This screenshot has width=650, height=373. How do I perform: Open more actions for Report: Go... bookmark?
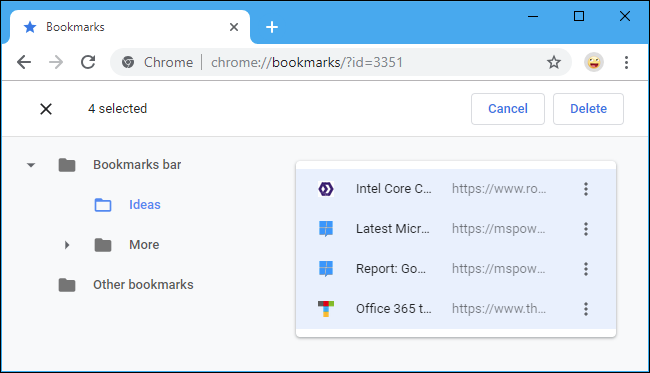586,269
